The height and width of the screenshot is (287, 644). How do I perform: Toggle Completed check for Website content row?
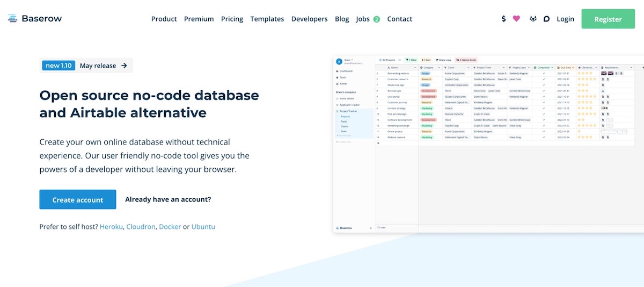click(x=544, y=138)
